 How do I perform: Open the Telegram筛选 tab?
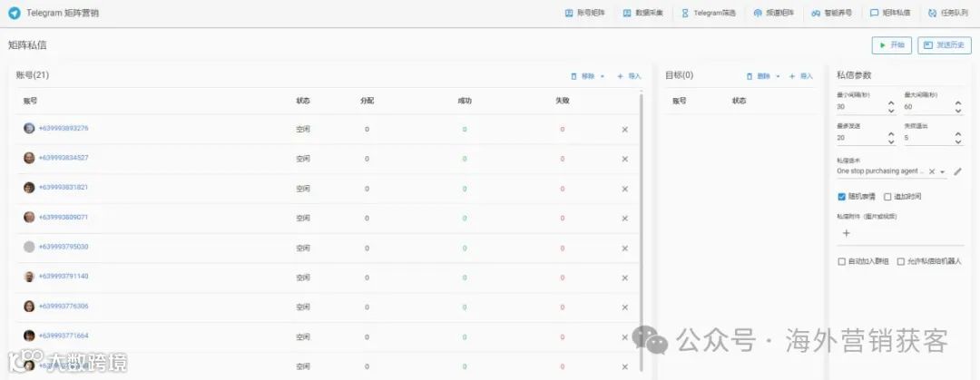(709, 13)
